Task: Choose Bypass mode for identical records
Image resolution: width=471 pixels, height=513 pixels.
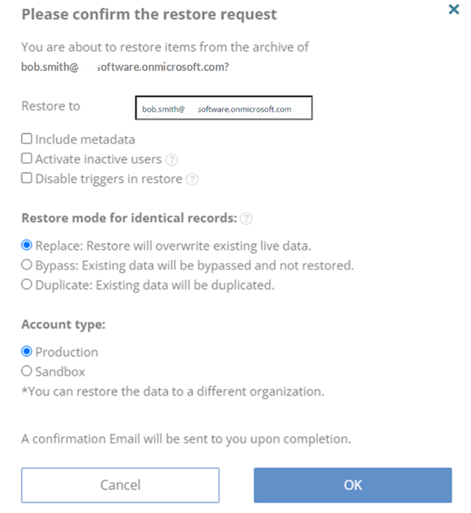Action: click(x=27, y=265)
